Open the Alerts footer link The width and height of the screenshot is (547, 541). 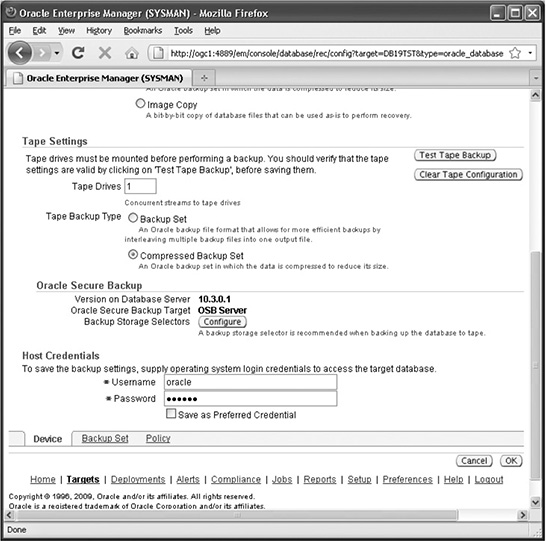188,480
